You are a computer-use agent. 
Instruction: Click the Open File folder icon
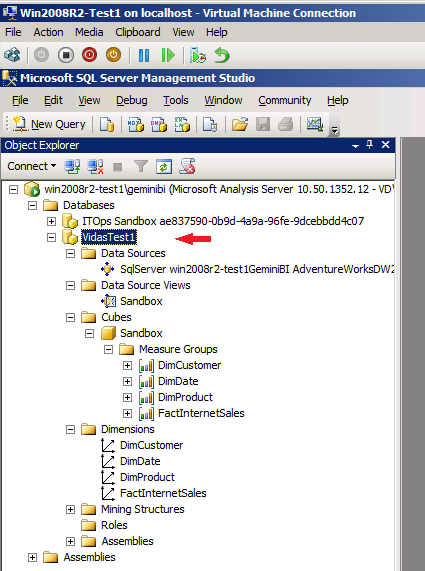click(240, 124)
